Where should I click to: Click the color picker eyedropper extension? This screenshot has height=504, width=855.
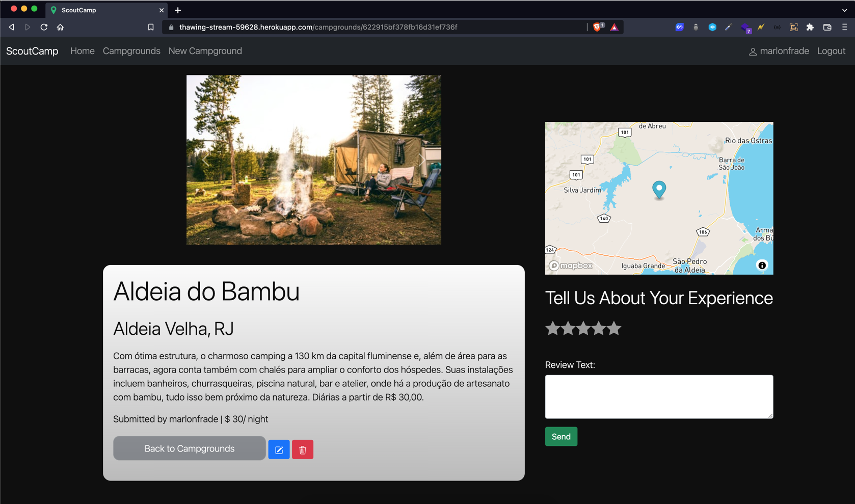(728, 27)
